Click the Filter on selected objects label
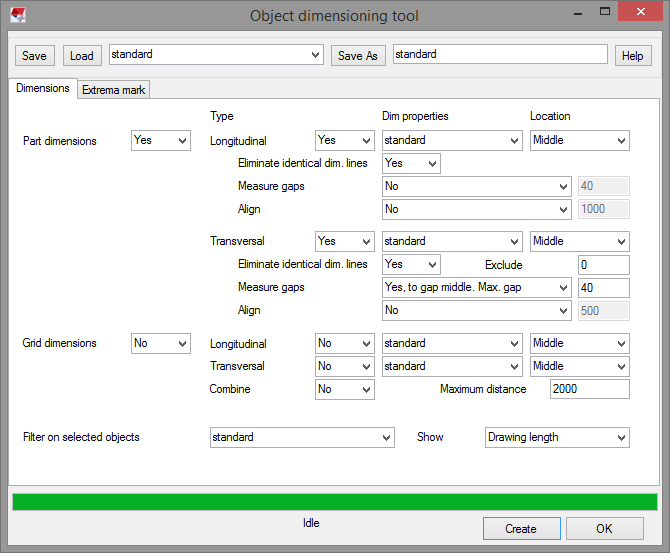The height and width of the screenshot is (553, 670). (x=81, y=437)
